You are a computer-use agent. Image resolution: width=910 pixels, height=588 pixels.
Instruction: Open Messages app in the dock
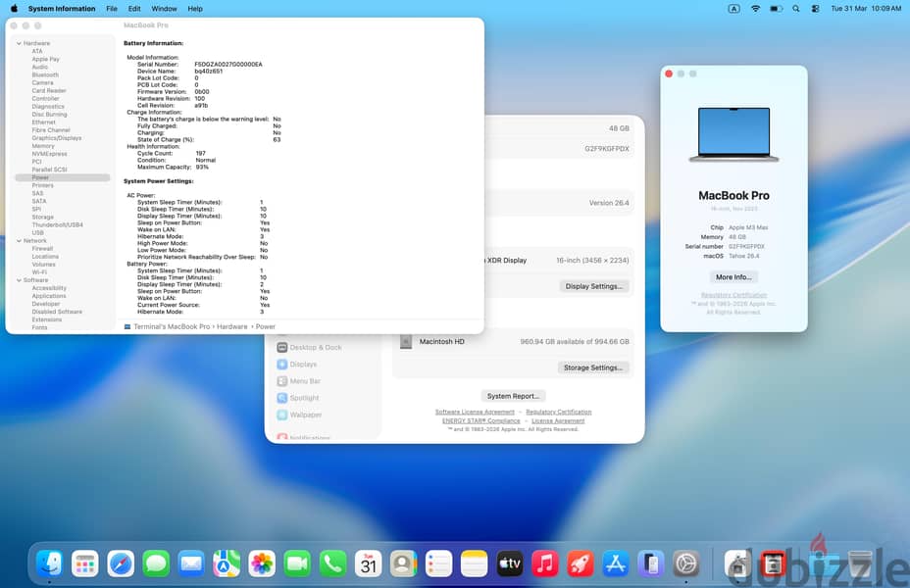tap(156, 563)
